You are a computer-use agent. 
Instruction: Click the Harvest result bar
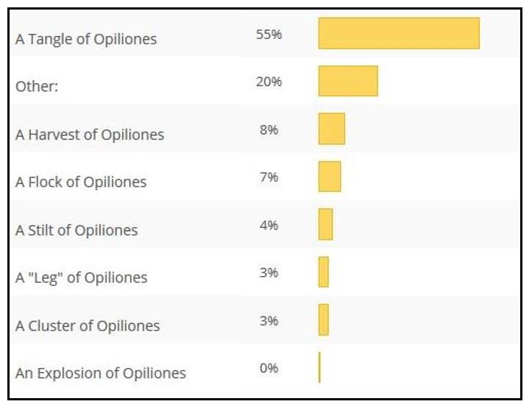(332, 129)
